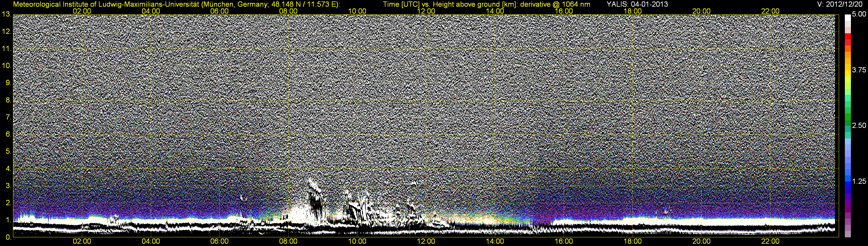Click the 5 km height axis label
This screenshot has height=246, width=868.
[x=8, y=152]
